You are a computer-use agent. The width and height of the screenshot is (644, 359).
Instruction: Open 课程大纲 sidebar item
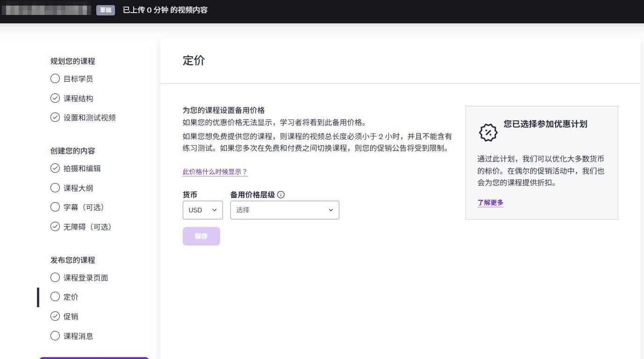point(78,188)
